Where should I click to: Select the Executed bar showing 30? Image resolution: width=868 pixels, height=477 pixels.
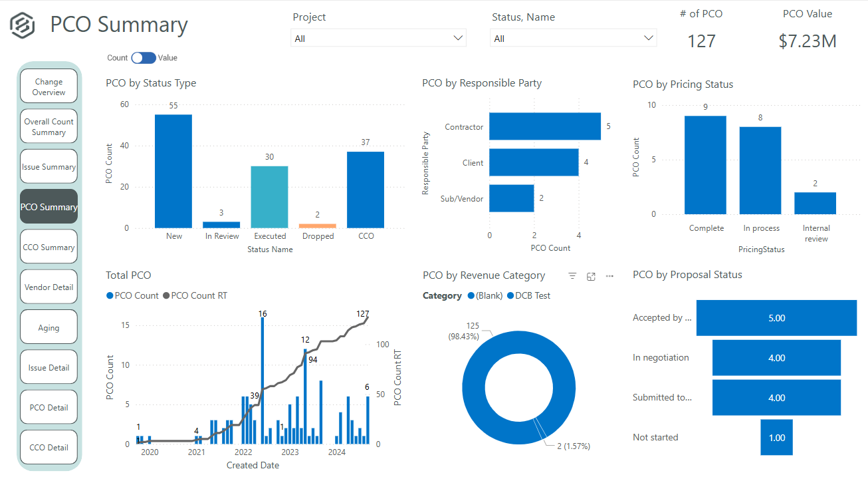coord(269,197)
